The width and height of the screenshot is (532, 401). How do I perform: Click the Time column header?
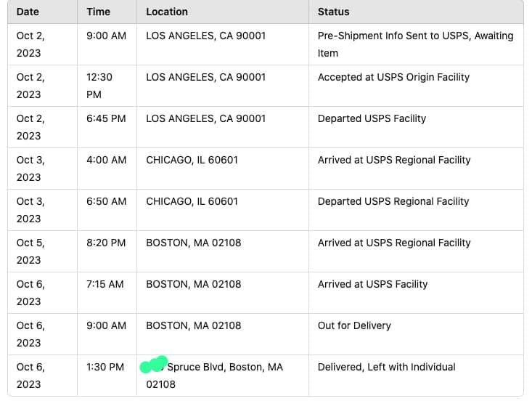(x=98, y=12)
